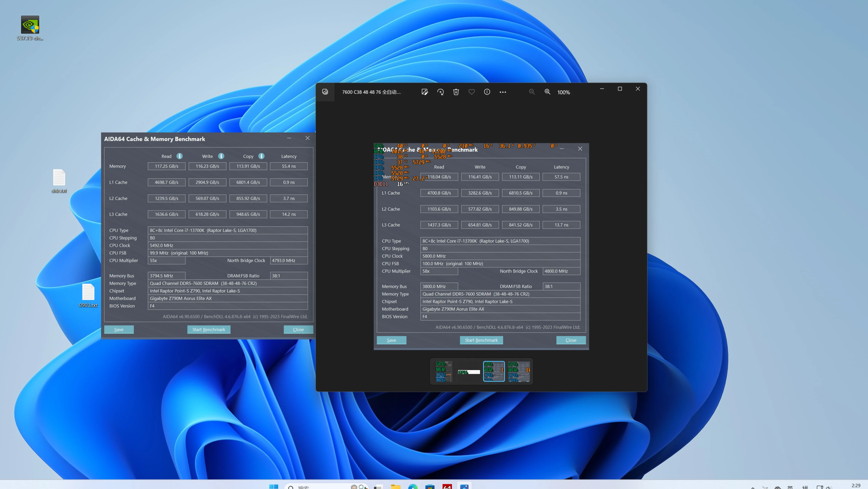Open the edit image tool in Photos
The height and width of the screenshot is (489, 868).
(x=425, y=92)
